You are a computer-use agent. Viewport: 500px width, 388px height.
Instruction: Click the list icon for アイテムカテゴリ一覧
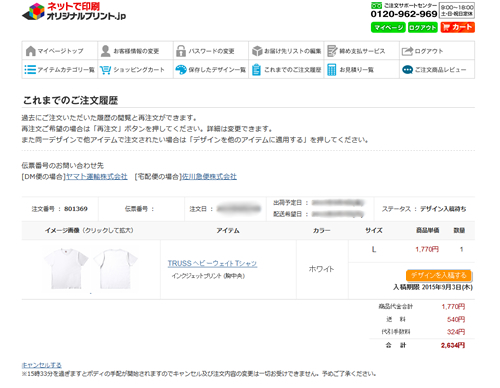click(x=30, y=70)
